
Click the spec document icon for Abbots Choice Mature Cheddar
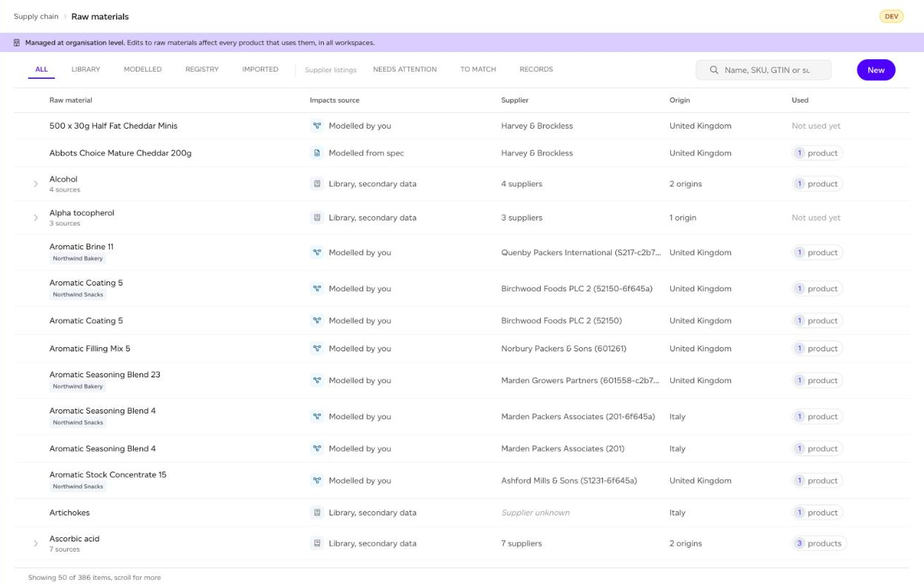[x=317, y=153]
